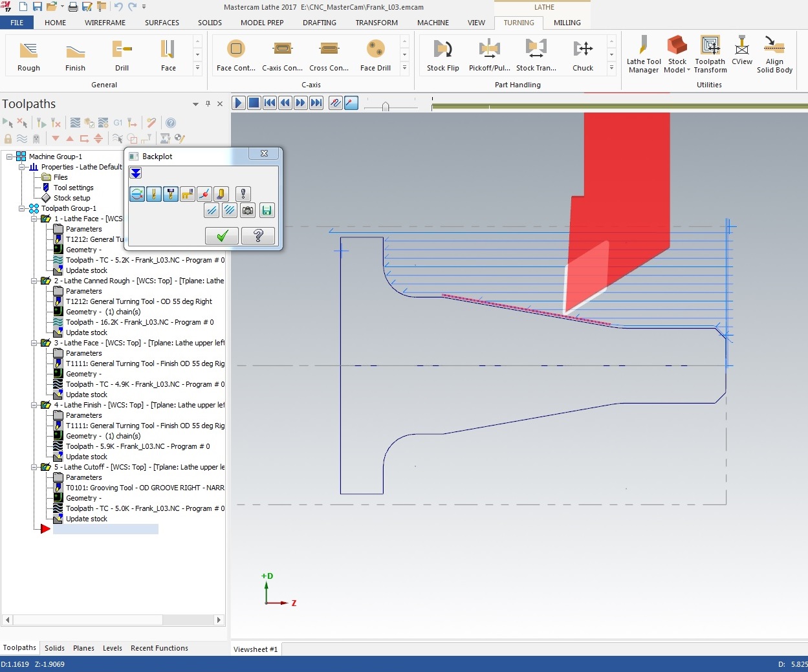Toggle display holder button in Backplot dialog
The image size is (808, 672).
[x=171, y=194]
